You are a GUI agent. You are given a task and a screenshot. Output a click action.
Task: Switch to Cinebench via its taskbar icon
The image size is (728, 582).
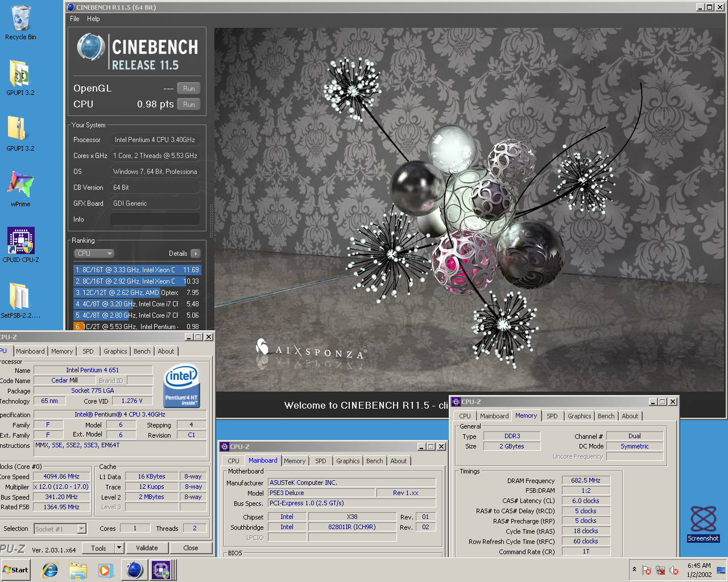point(134,570)
